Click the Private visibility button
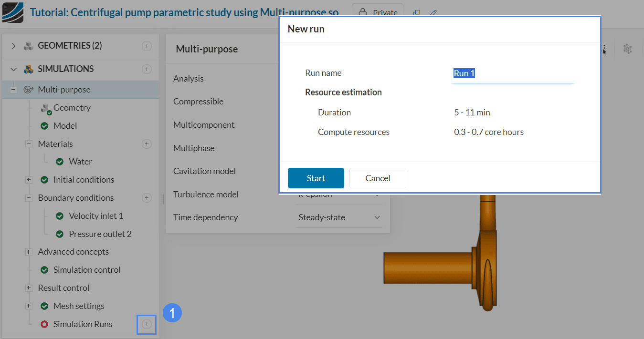644x339 pixels. click(378, 12)
